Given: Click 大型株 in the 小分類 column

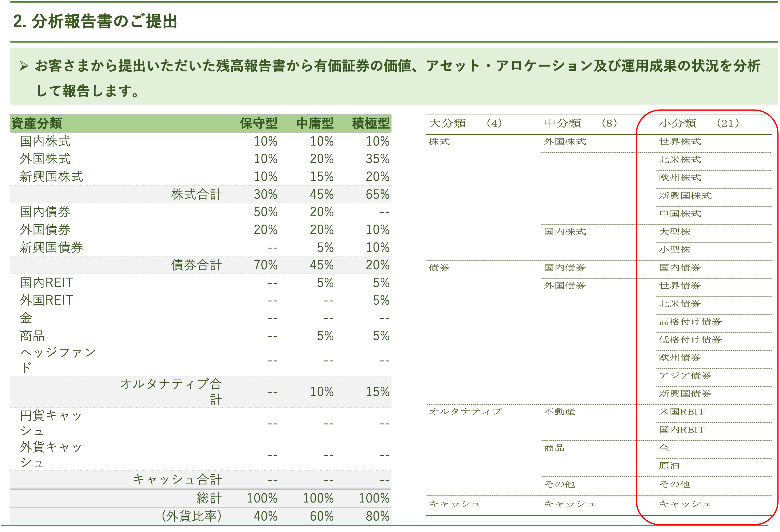Looking at the screenshot, I should pyautogui.click(x=675, y=232).
